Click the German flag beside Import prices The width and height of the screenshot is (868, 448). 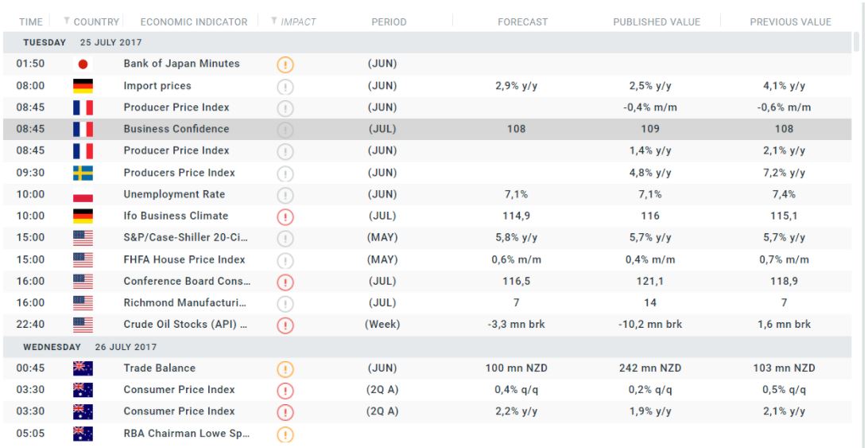[83, 86]
